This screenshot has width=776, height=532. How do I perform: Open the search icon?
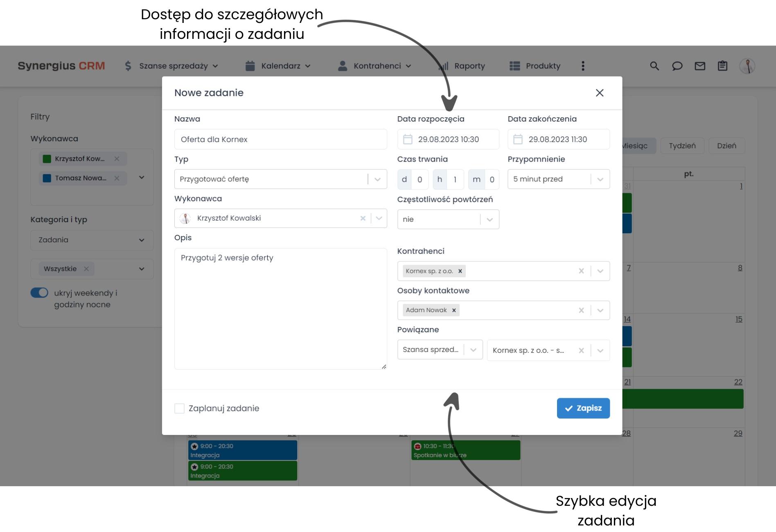click(x=654, y=66)
